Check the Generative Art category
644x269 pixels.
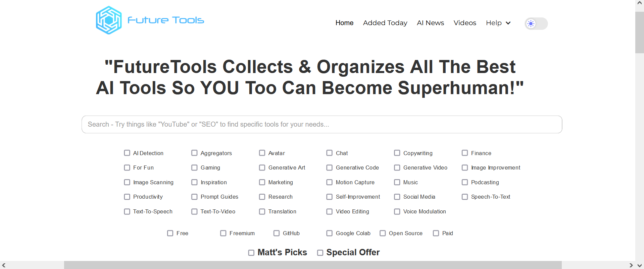[x=262, y=167]
